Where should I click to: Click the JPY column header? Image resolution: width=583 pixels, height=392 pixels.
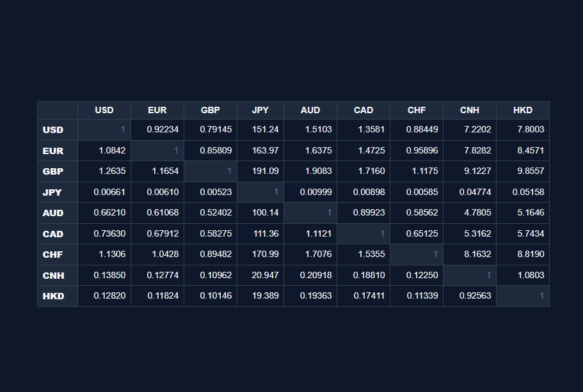point(260,111)
